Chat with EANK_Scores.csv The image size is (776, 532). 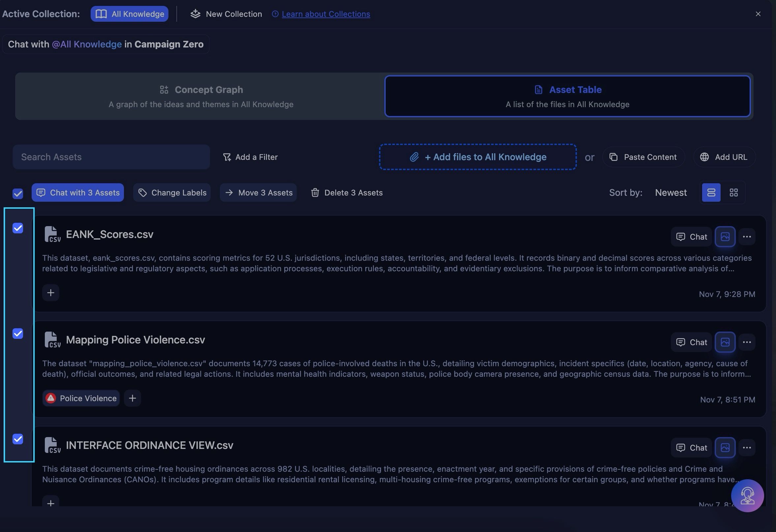coord(692,237)
